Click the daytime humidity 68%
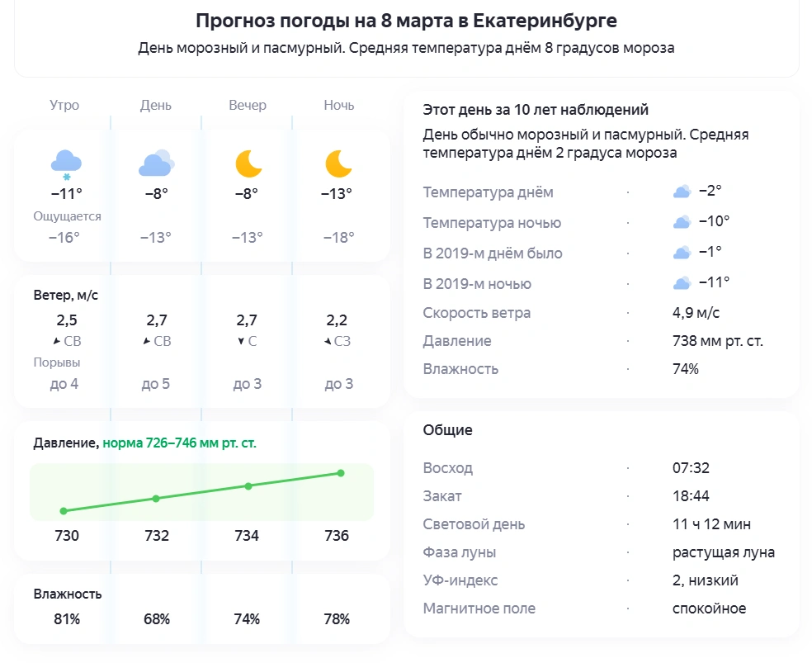The image size is (812, 663). point(157,619)
